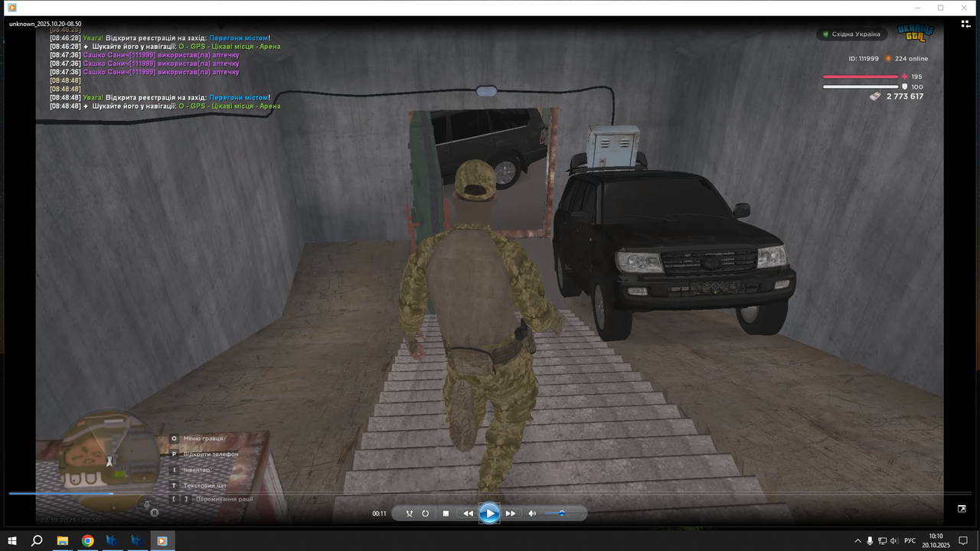Click the 00:11 elapsed time display
This screenshot has width=980, height=551.
(379, 514)
